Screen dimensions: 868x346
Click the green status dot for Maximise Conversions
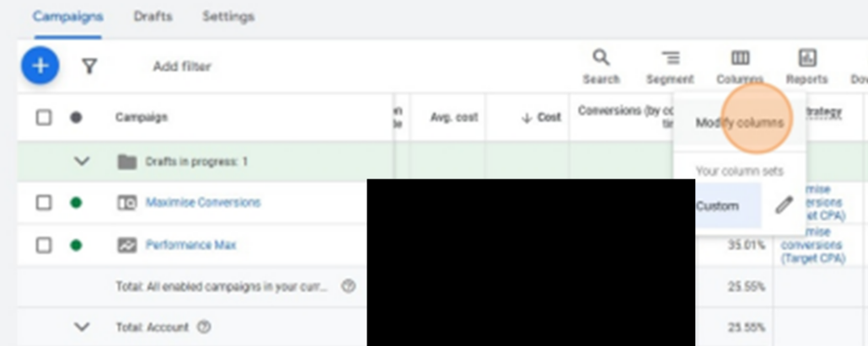76,202
